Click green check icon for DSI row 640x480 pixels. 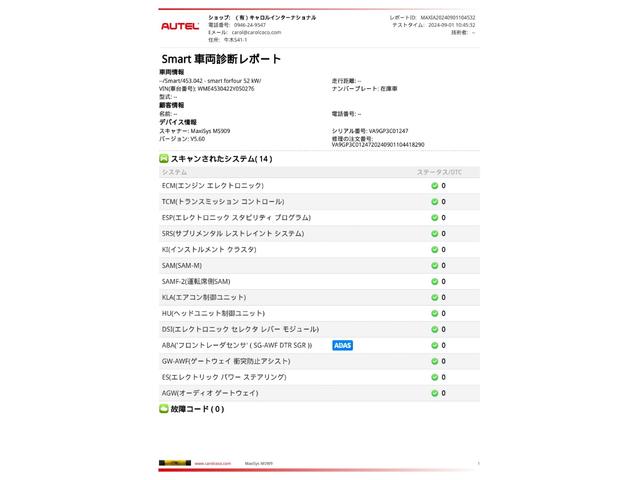pos(435,329)
